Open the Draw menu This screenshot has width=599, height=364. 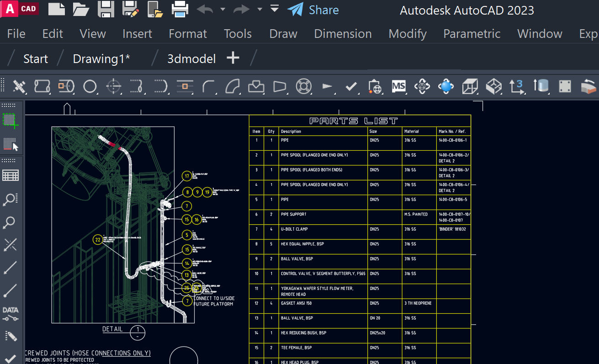click(283, 34)
